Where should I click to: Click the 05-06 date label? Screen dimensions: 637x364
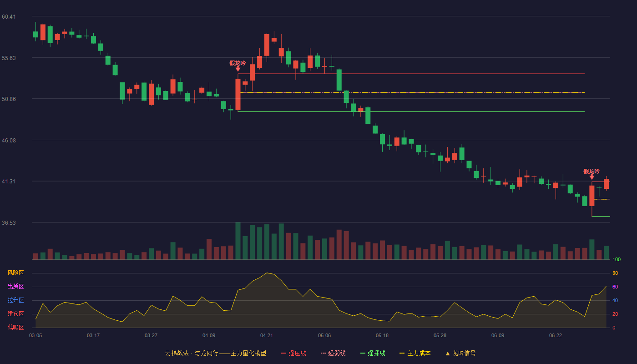click(x=324, y=335)
